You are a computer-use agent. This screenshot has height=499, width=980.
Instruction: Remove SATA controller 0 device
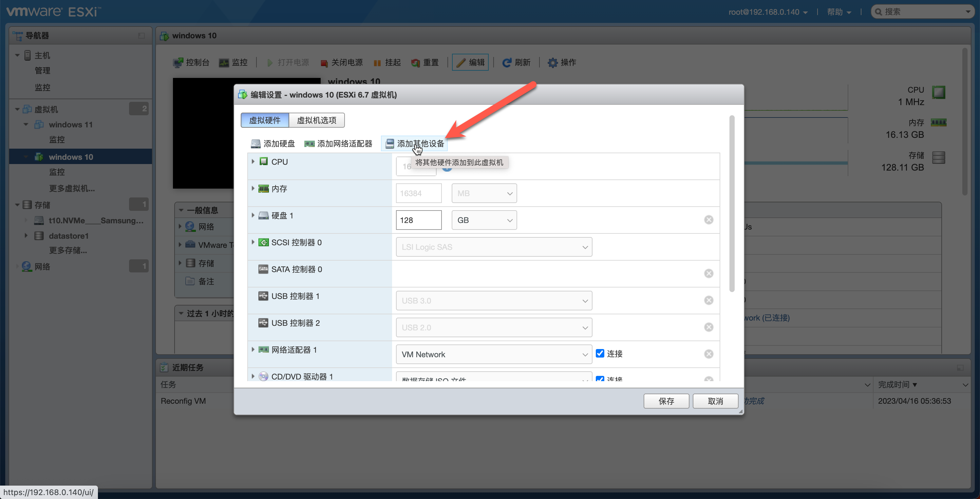[708, 273]
